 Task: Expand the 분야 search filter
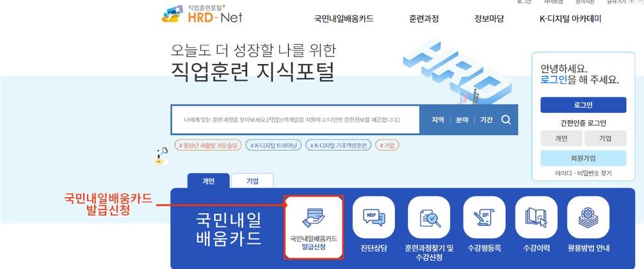[462, 120]
